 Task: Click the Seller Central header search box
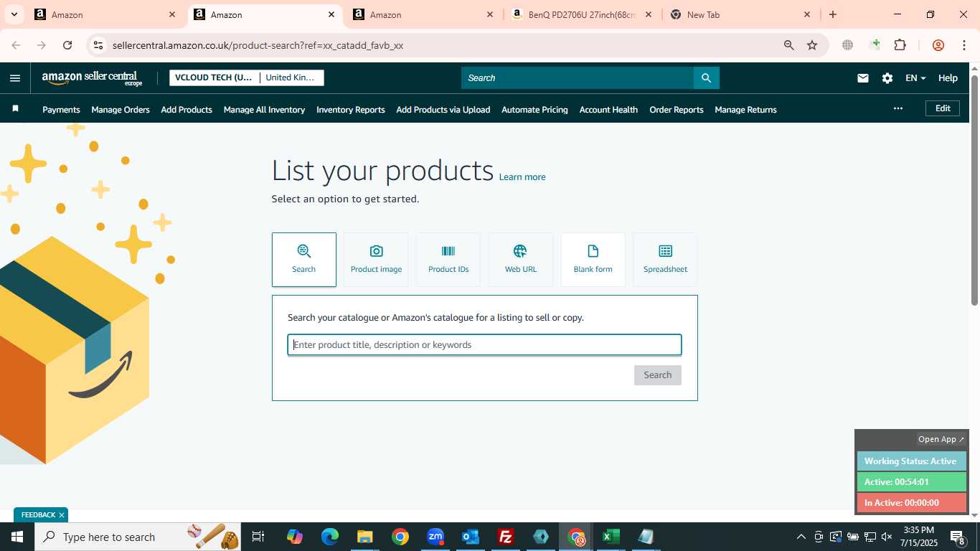pyautogui.click(x=578, y=77)
